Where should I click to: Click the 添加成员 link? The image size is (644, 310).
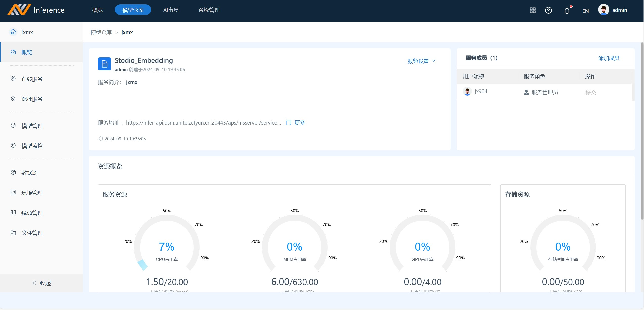609,58
